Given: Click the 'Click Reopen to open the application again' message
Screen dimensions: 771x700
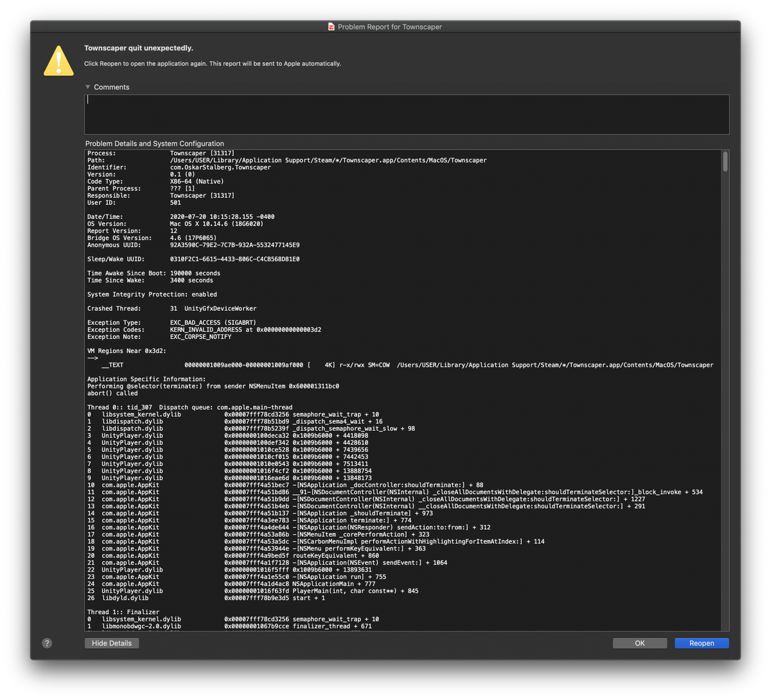Looking at the screenshot, I should tap(213, 64).
